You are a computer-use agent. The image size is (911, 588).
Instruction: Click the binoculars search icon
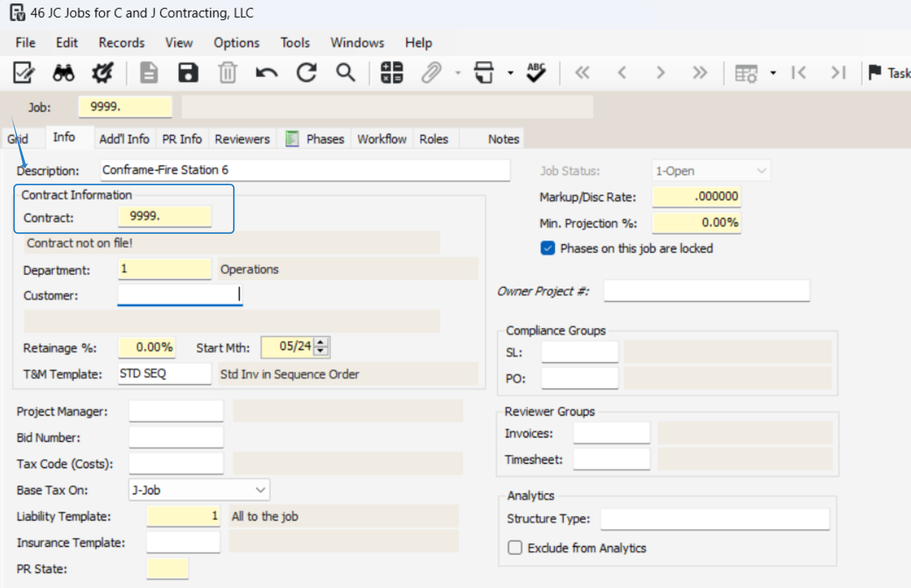click(63, 73)
